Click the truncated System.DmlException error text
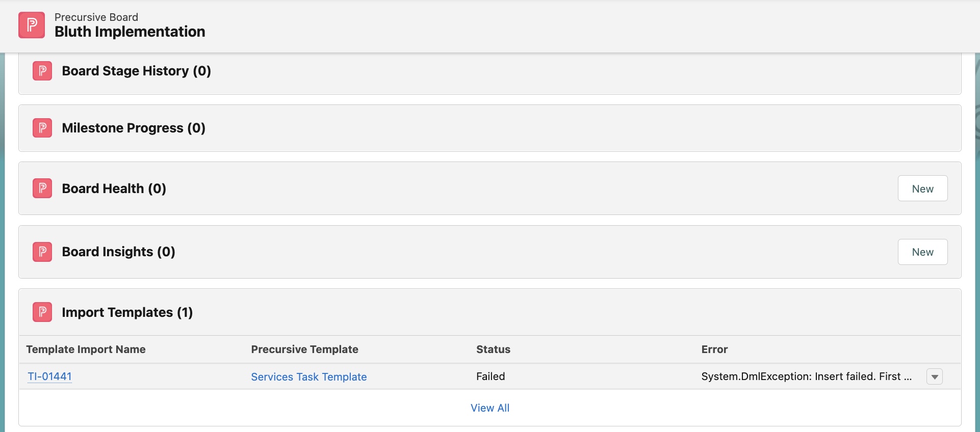 point(806,376)
